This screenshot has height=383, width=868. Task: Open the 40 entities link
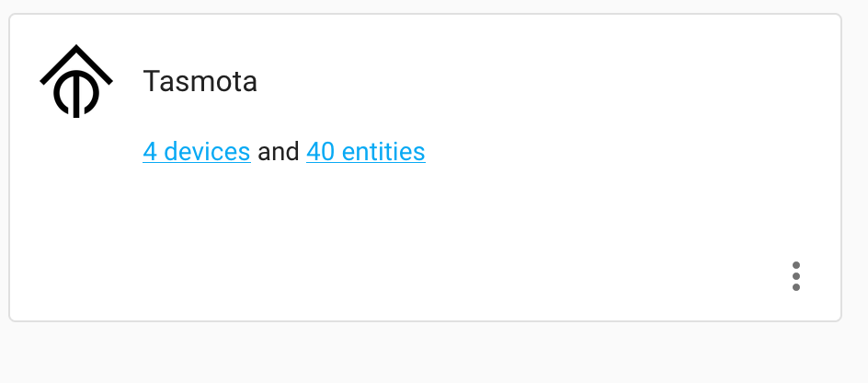tap(366, 151)
